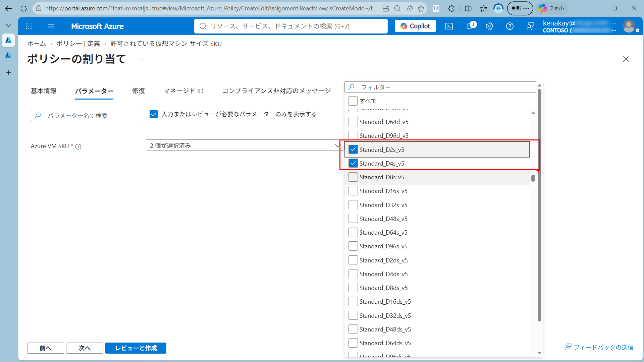Click the zoom magnifier in address bar
644x362 pixels.
(397, 8)
